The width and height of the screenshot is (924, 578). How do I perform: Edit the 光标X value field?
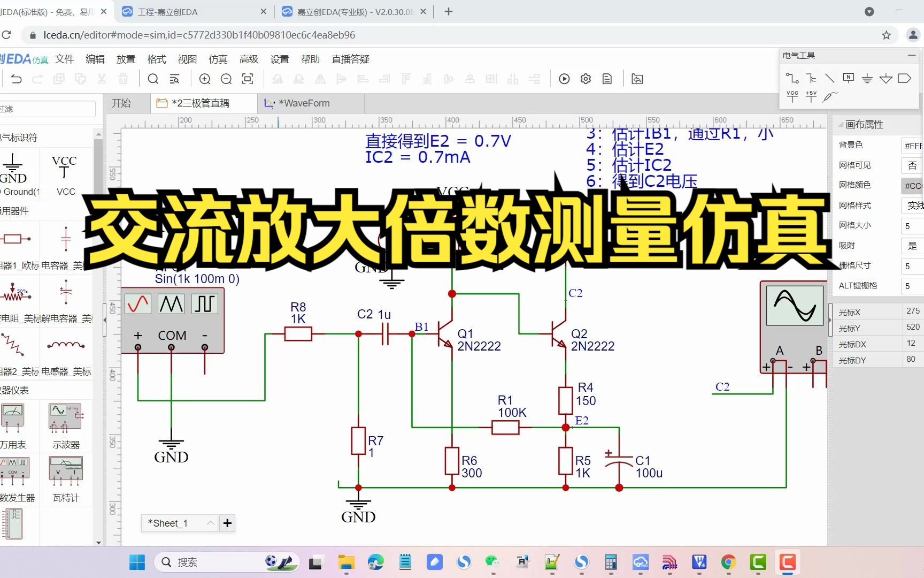click(x=912, y=310)
